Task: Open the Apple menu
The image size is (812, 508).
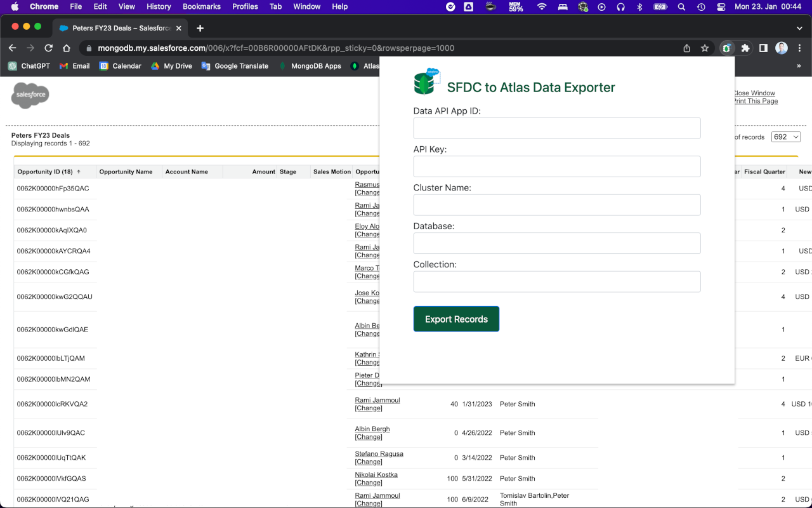Action: point(15,6)
